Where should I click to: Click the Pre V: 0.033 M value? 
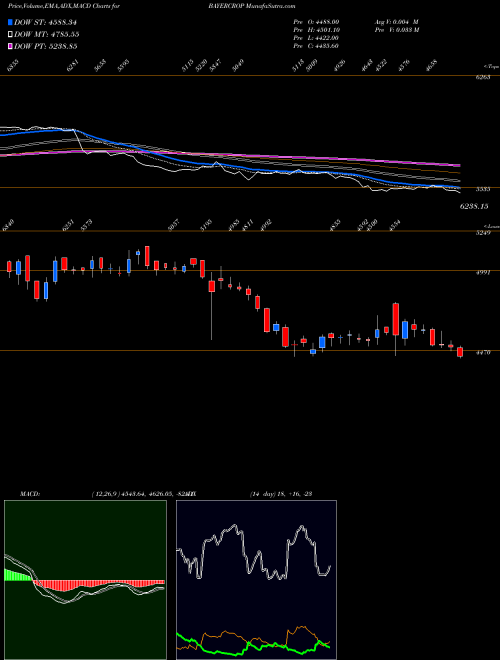pyautogui.click(x=397, y=29)
